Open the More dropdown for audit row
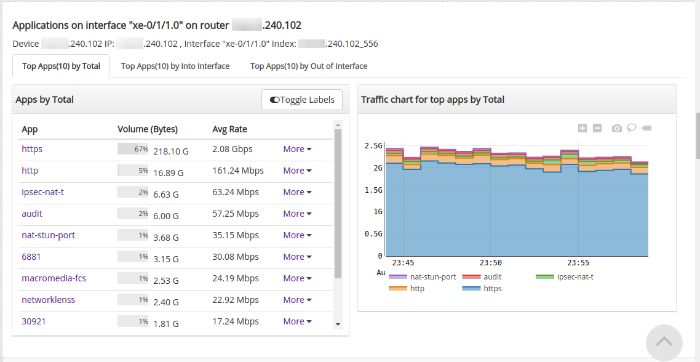 pos(297,214)
